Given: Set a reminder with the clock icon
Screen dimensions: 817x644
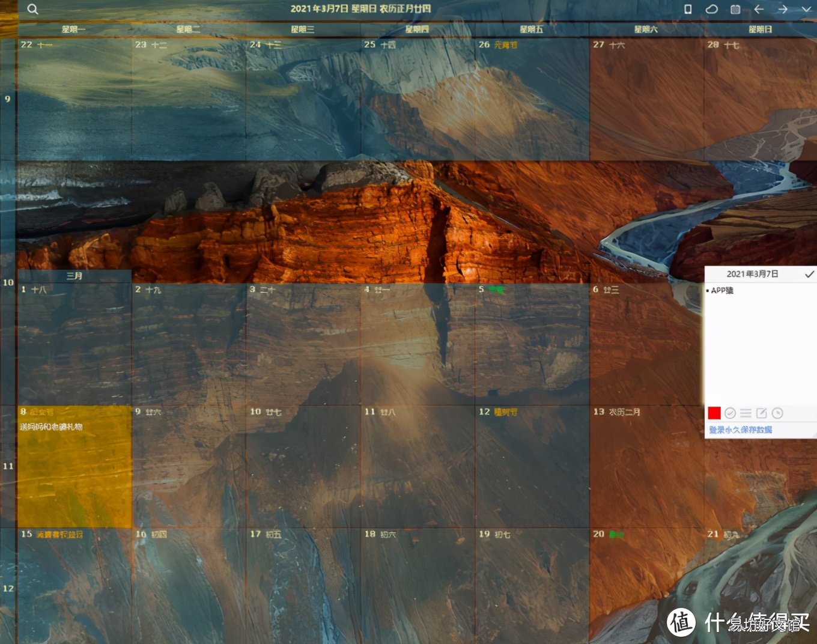Looking at the screenshot, I should (777, 413).
